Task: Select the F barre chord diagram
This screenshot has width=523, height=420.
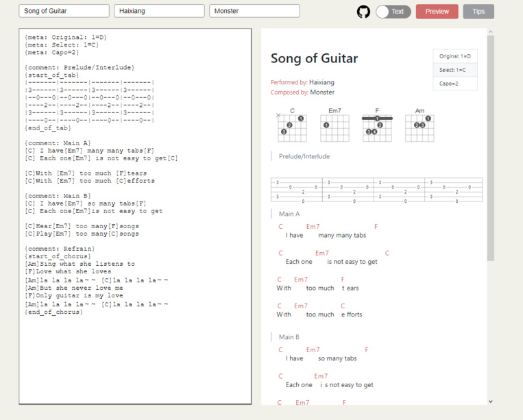Action: (377, 127)
